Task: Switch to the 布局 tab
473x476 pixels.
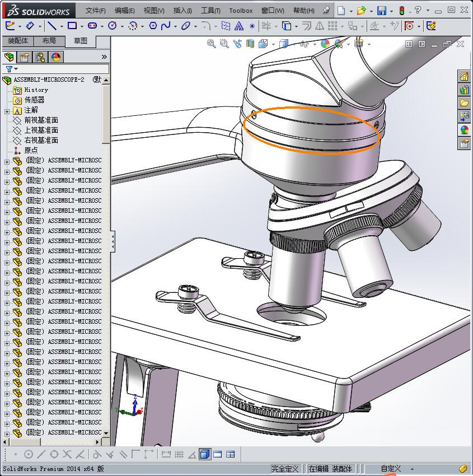Action: (x=49, y=41)
